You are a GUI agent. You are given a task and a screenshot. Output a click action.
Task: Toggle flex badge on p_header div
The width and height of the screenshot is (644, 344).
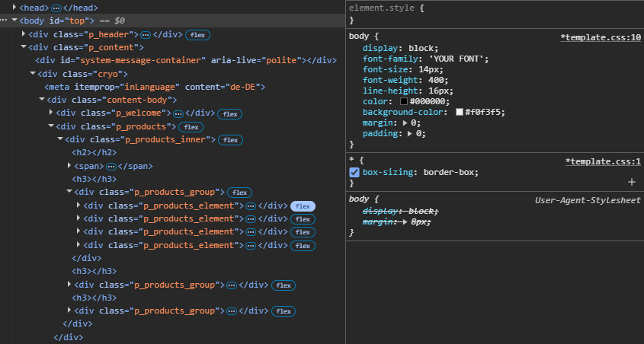[197, 35]
